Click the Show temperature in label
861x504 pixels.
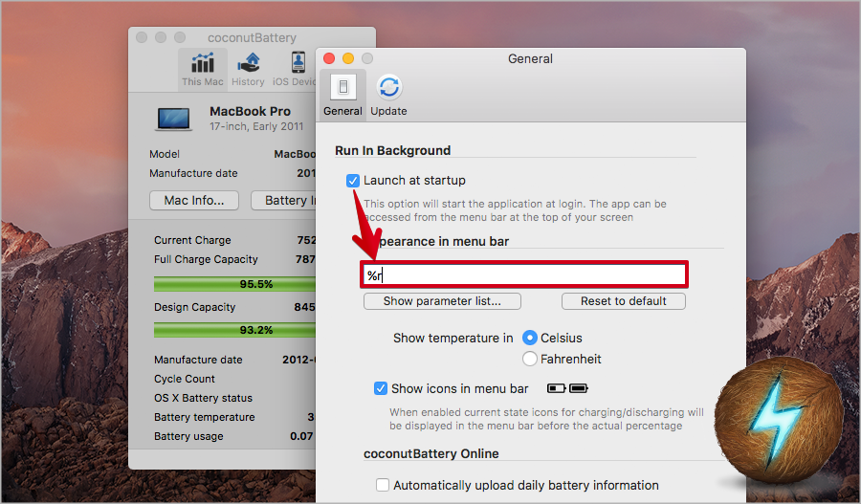453,339
